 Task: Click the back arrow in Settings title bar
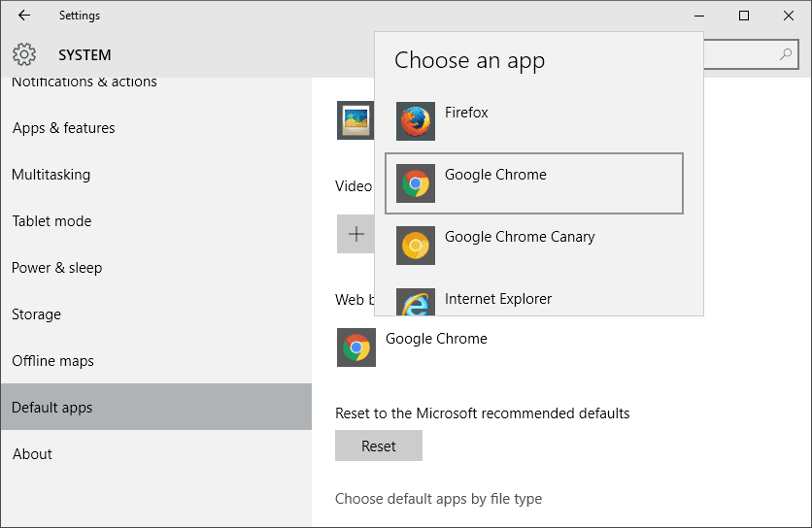[x=24, y=16]
